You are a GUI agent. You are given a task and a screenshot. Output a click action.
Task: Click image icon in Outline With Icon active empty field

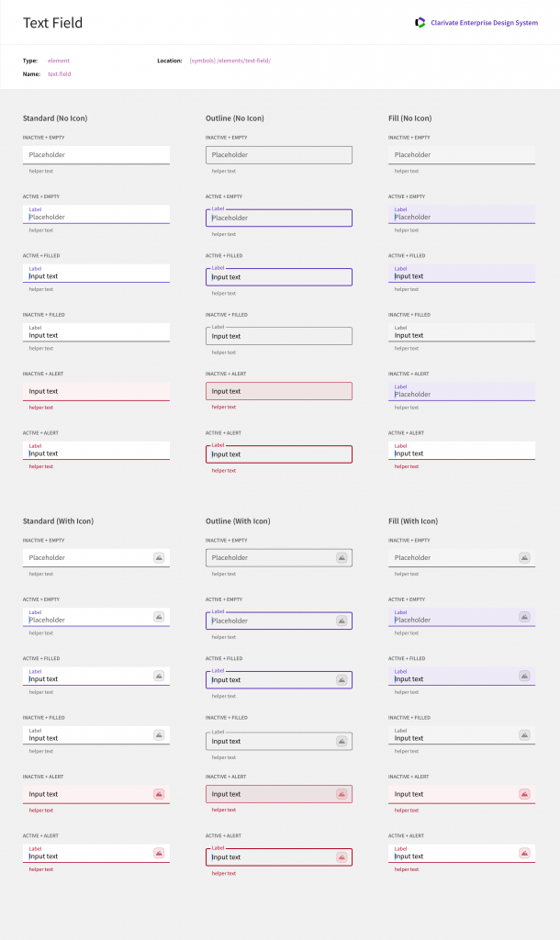[x=342, y=621]
